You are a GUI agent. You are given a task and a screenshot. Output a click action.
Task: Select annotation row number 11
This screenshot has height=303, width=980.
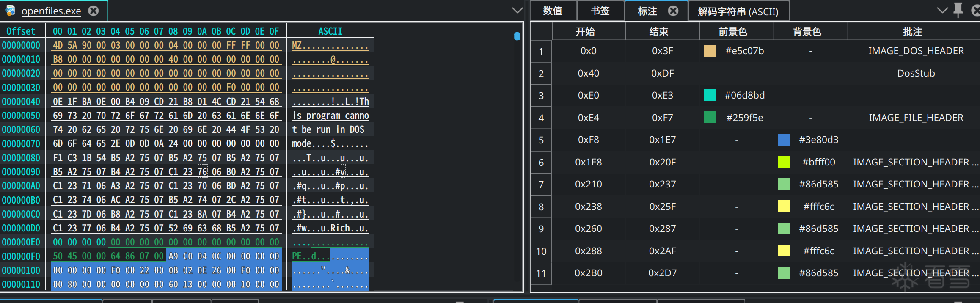tap(541, 273)
